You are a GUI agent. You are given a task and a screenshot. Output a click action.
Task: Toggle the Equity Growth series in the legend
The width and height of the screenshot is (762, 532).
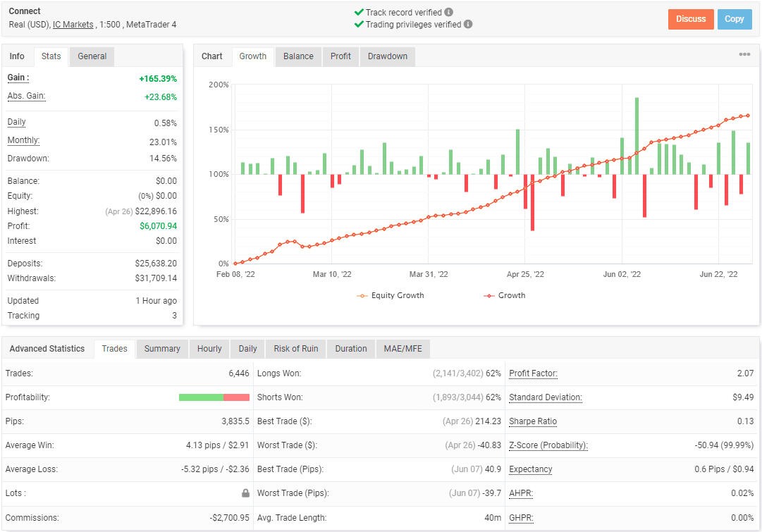(390, 295)
